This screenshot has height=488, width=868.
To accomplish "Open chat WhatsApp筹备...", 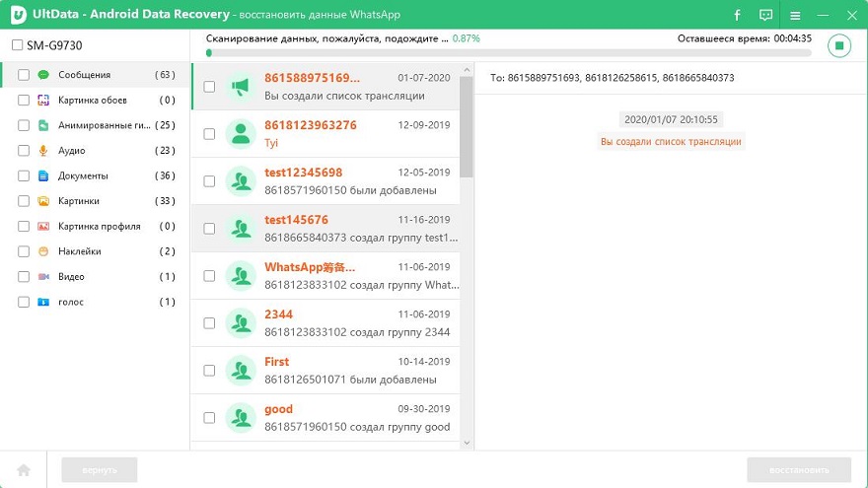I will [325, 275].
